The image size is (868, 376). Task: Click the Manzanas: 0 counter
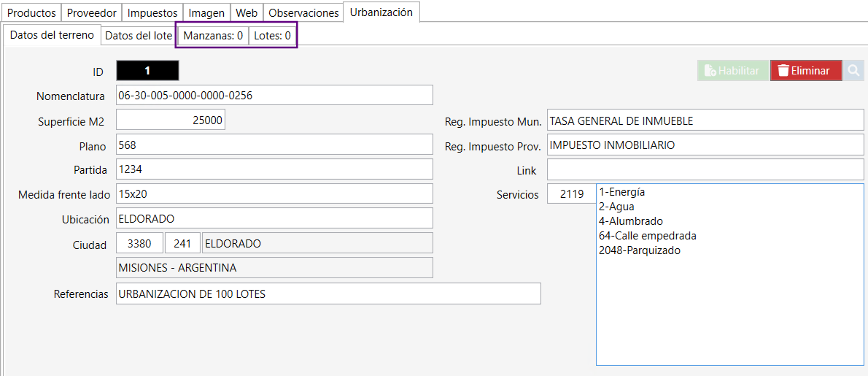pyautogui.click(x=213, y=35)
